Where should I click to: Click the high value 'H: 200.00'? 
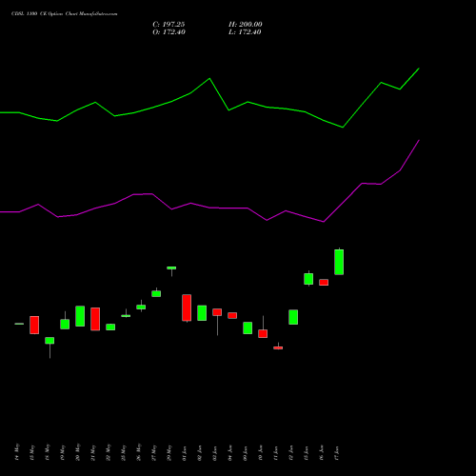(x=246, y=25)
